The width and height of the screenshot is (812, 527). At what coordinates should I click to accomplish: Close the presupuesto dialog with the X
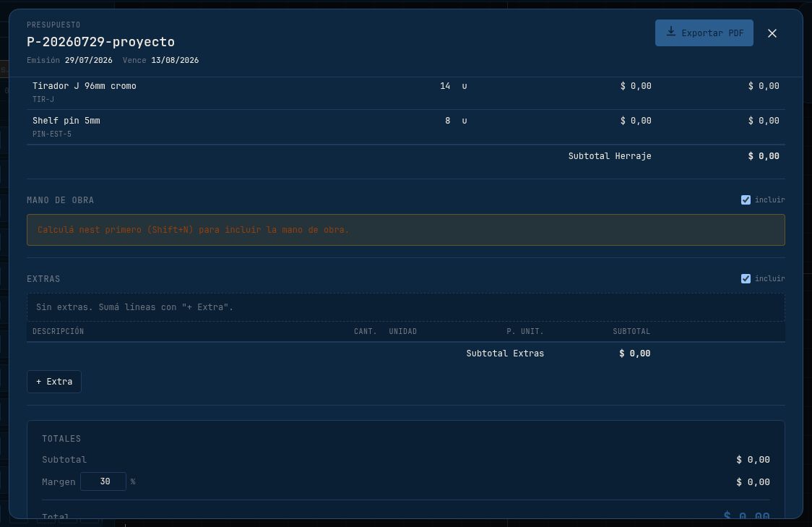coord(772,33)
